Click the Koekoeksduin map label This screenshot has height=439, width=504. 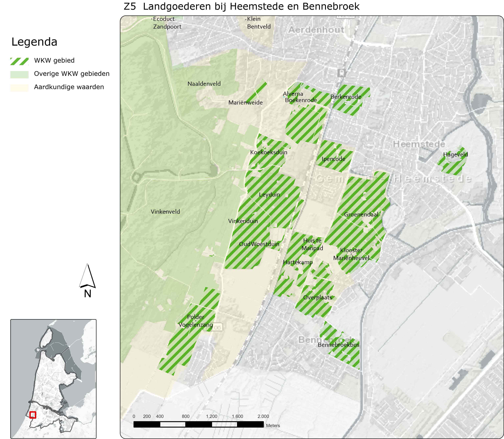point(269,152)
